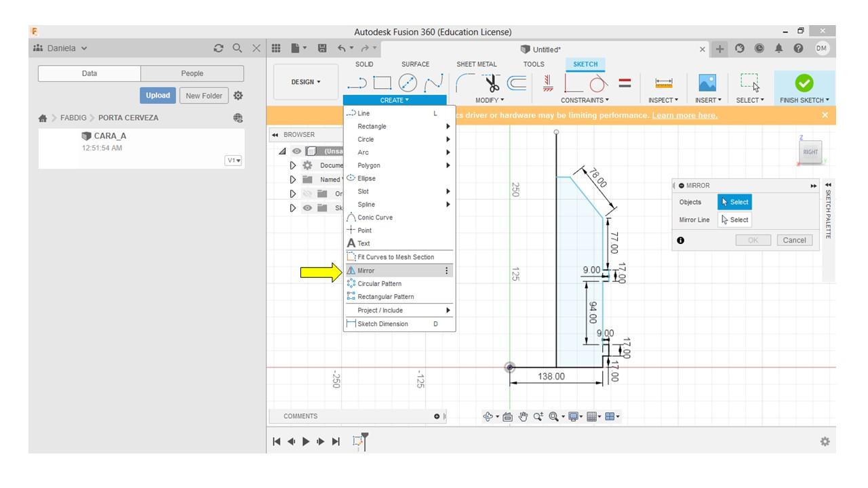Click the sketch feature marker in timeline
This screenshot has height=488, width=868.
[358, 441]
